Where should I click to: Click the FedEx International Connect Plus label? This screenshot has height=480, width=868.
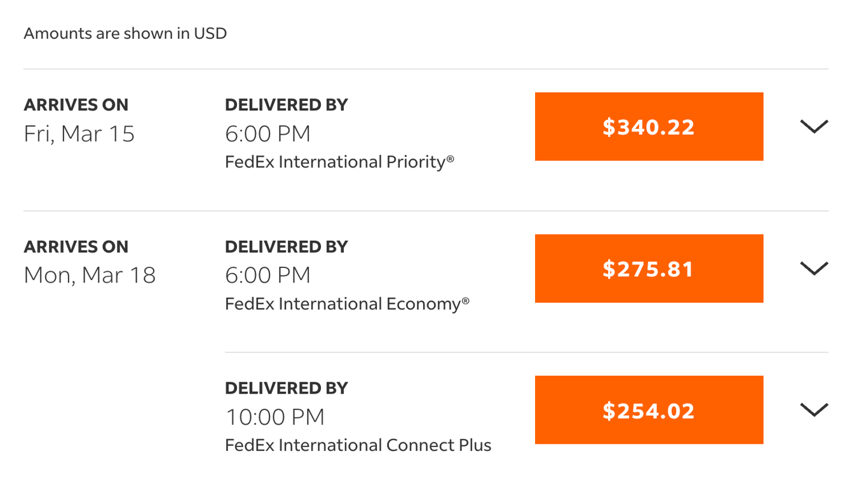tap(358, 444)
